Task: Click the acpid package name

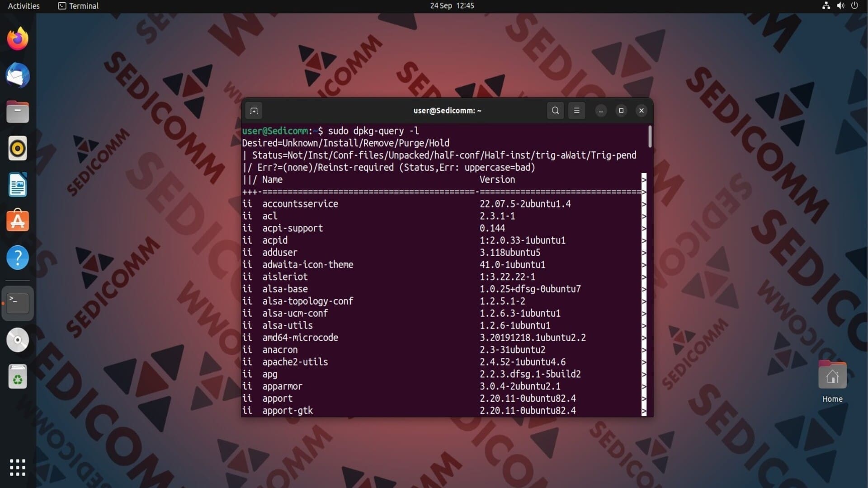Action: click(275, 241)
